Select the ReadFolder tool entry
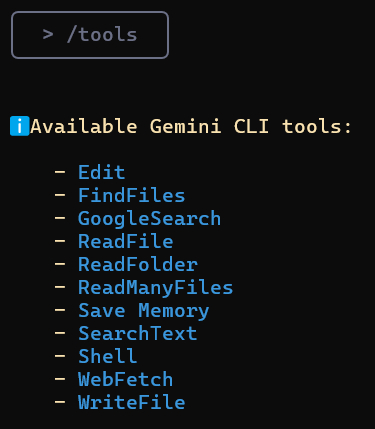The height and width of the screenshot is (429, 375). click(138, 264)
